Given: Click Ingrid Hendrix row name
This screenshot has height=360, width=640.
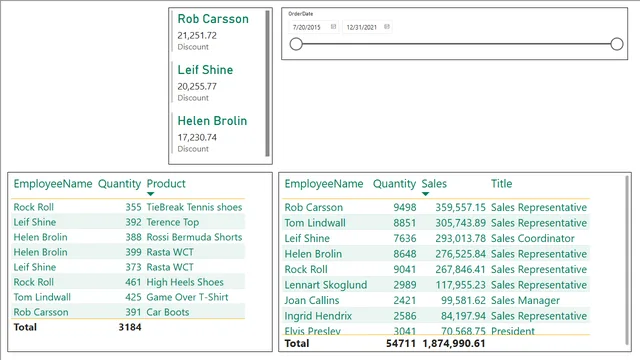Looking at the screenshot, I should pyautogui.click(x=318, y=316).
